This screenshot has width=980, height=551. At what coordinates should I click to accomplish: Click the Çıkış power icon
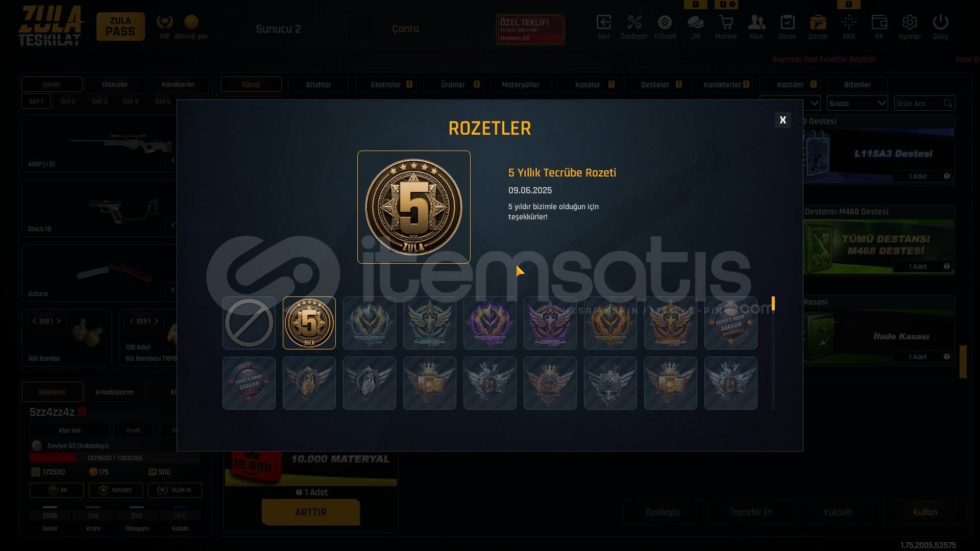940,27
